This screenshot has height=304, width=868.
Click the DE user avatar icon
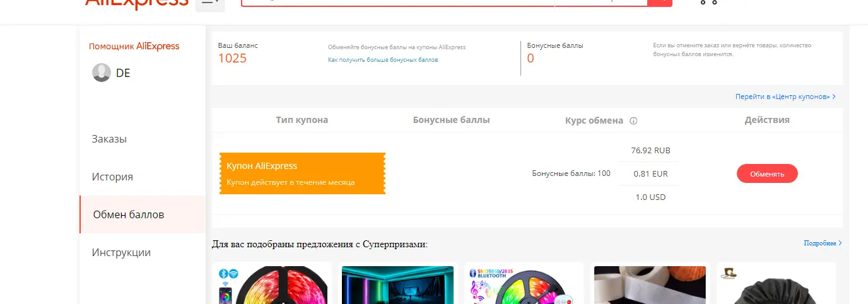[102, 73]
